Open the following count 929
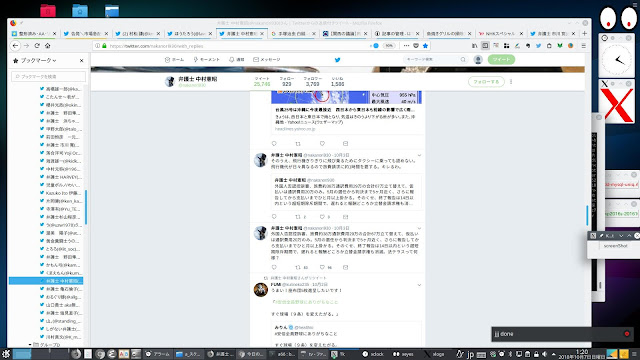The image size is (640, 360). pos(287,82)
